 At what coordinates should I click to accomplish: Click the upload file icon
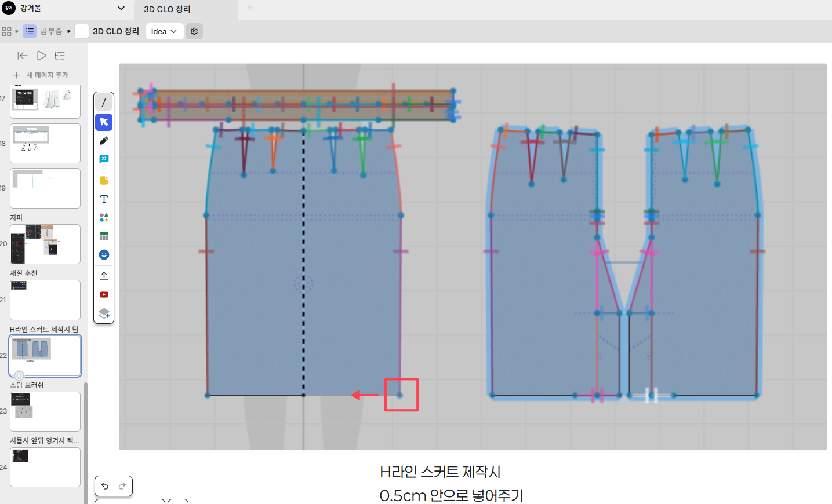pos(104,276)
